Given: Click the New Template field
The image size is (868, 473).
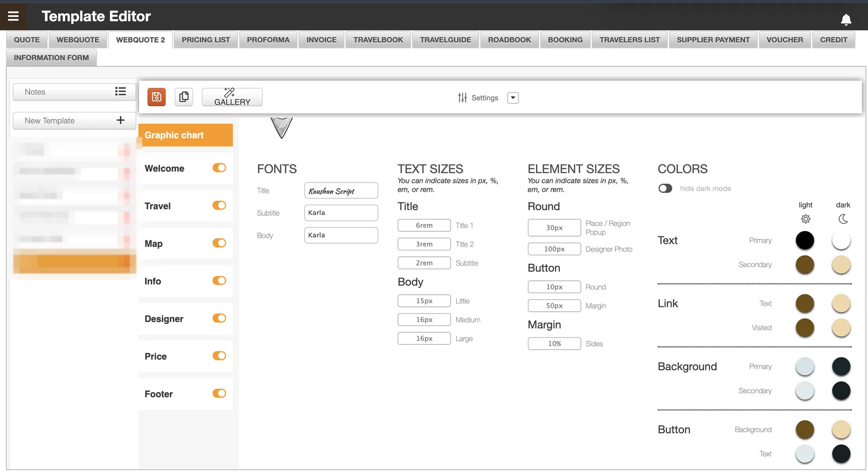Looking at the screenshot, I should pos(74,121).
